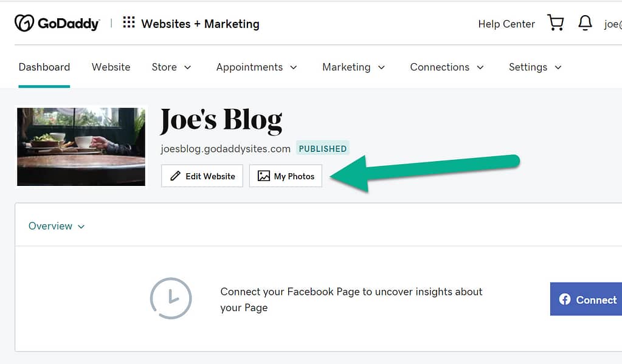Click the Joe's Blog site thumbnail
The image size is (622, 364).
pyautogui.click(x=81, y=146)
